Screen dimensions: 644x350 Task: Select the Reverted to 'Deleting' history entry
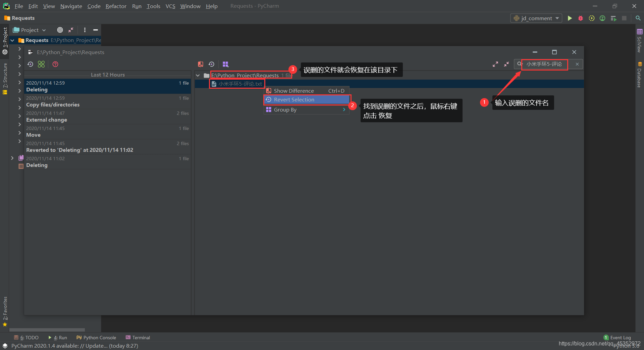click(107, 146)
